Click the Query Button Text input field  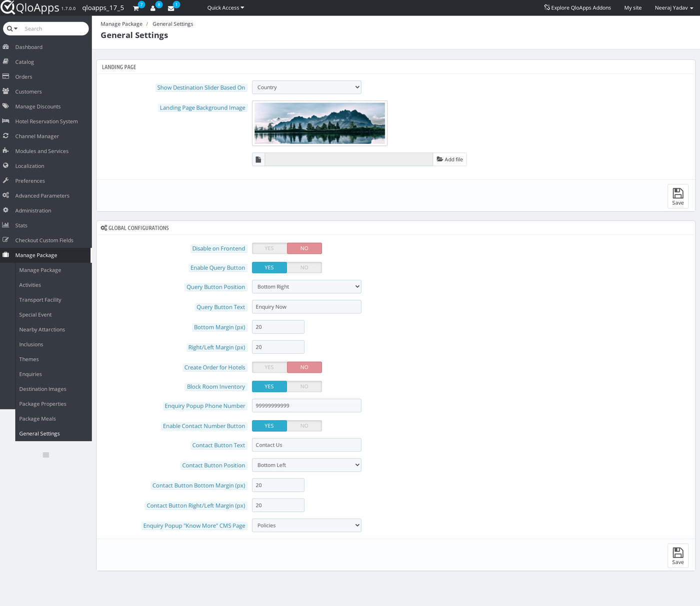tap(306, 307)
